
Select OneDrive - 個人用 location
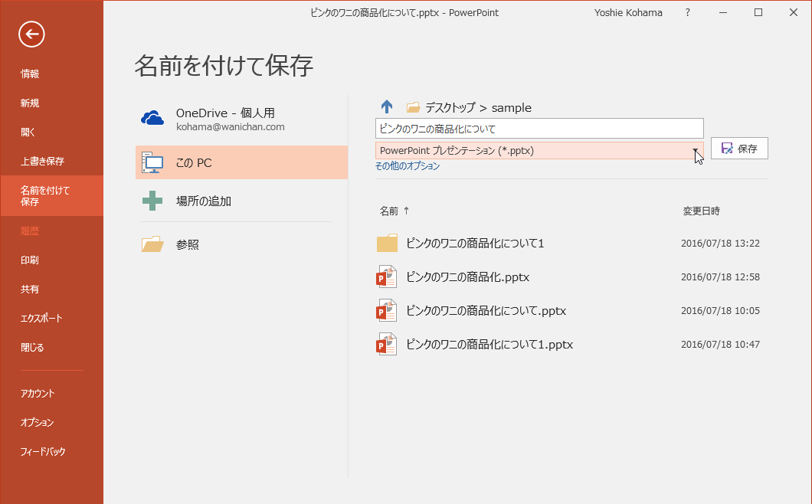(x=241, y=119)
